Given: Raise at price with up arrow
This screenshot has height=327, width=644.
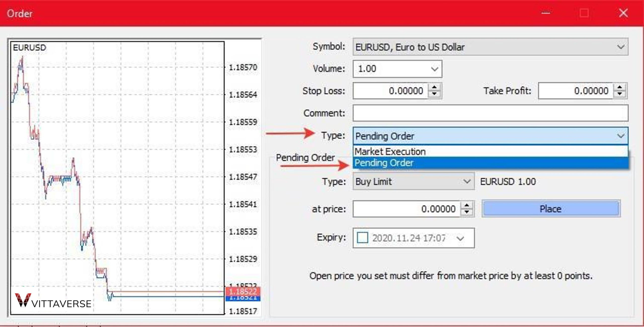Looking at the screenshot, I should click(x=467, y=206).
